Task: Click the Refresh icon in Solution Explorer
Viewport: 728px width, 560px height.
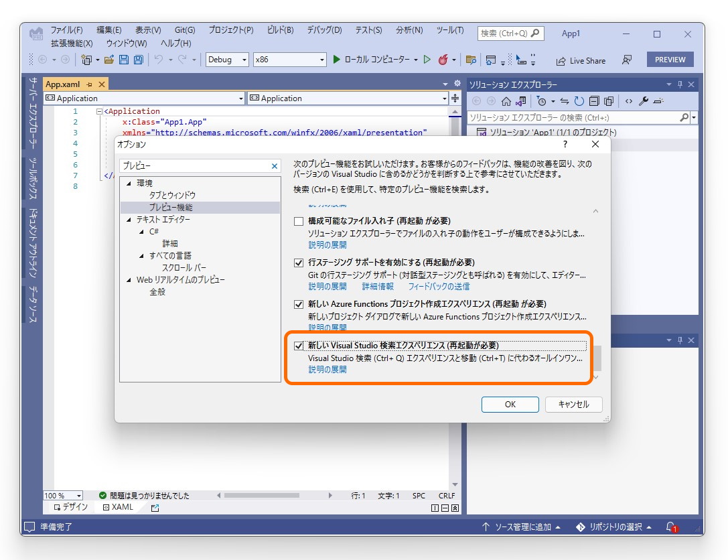Action: pos(579,101)
